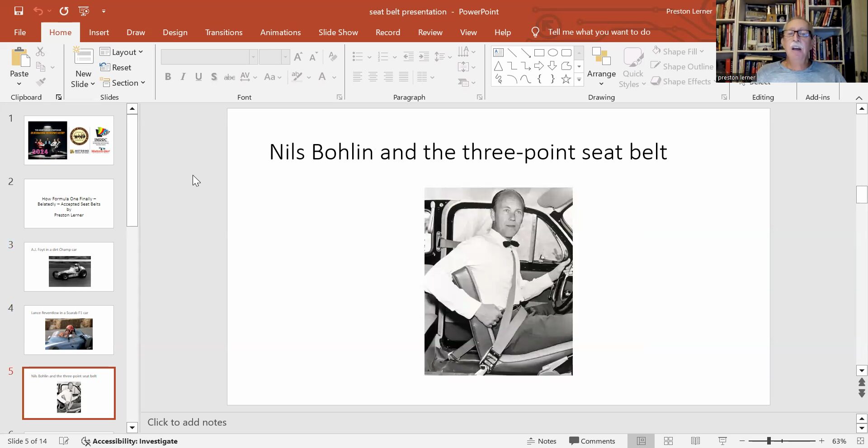Select the star shape in the shapes gallery
868x448 pixels.
(x=566, y=79)
